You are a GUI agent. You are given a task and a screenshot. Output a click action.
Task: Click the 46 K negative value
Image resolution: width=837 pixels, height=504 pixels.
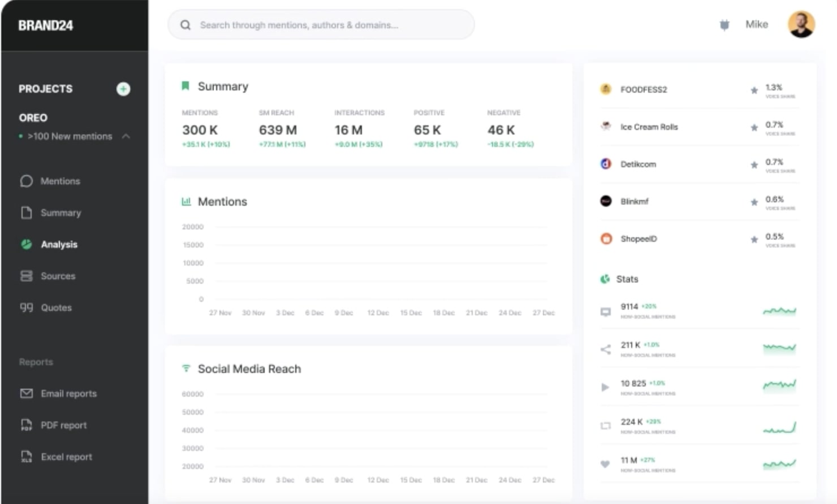coord(501,130)
